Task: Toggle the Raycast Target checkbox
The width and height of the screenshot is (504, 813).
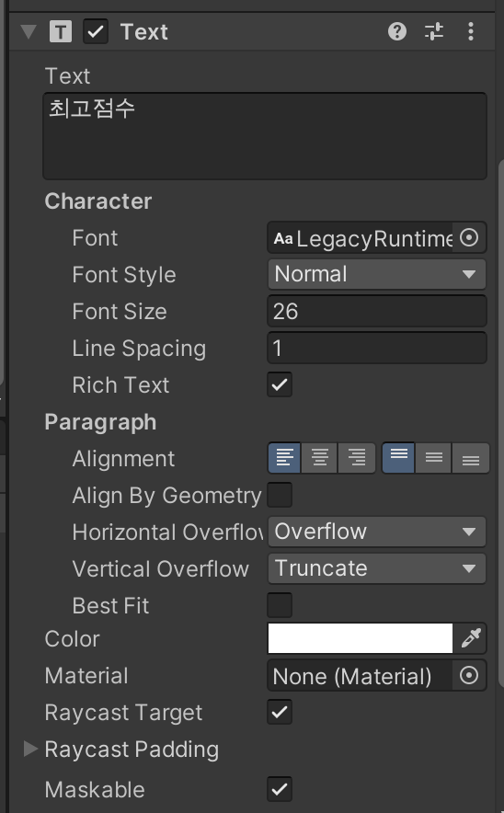Action: pos(280,712)
